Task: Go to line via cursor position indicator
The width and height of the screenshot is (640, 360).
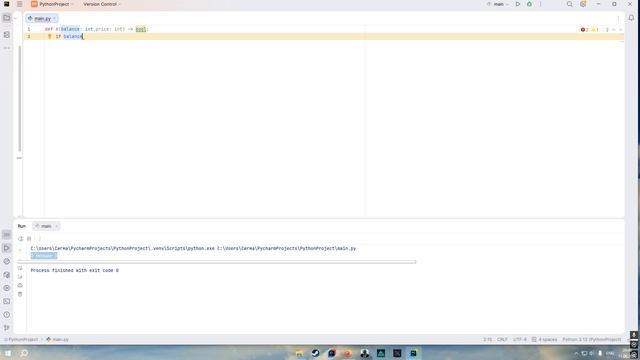Action: point(487,340)
